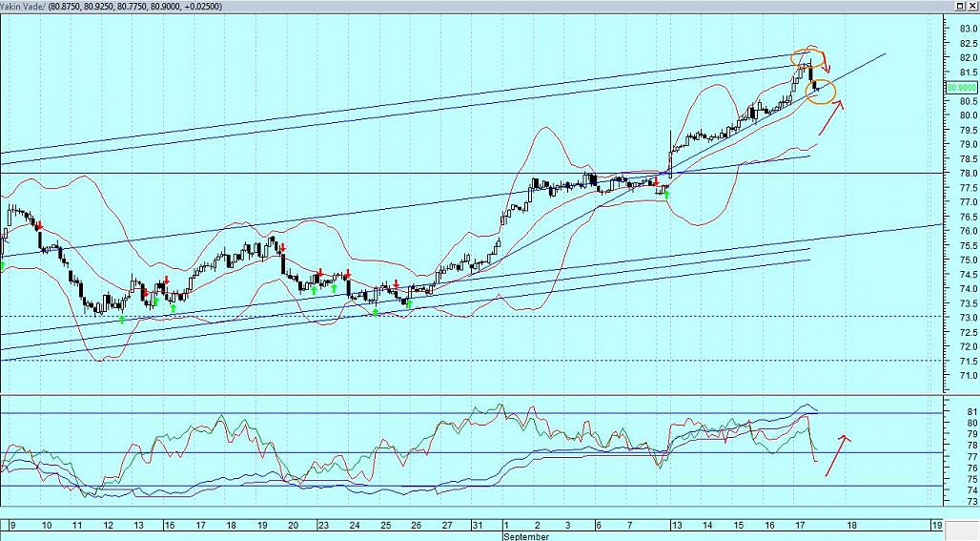Click date 23 on the time axis
Screen dimensions: 980x541
click(325, 526)
